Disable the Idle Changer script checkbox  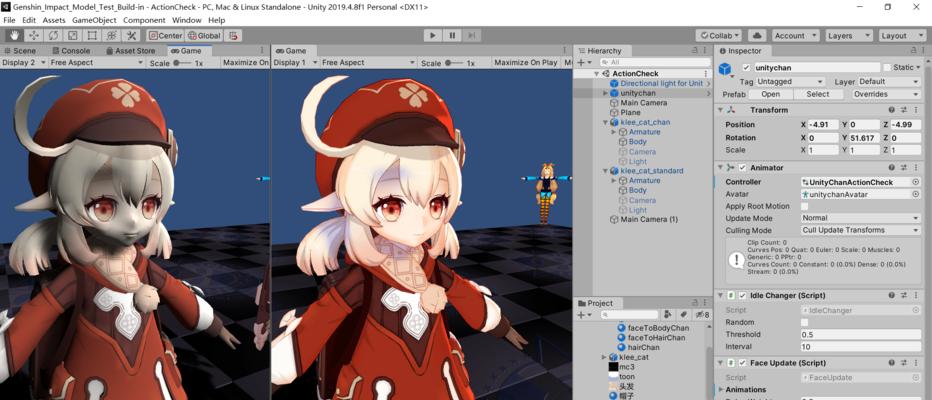742,295
